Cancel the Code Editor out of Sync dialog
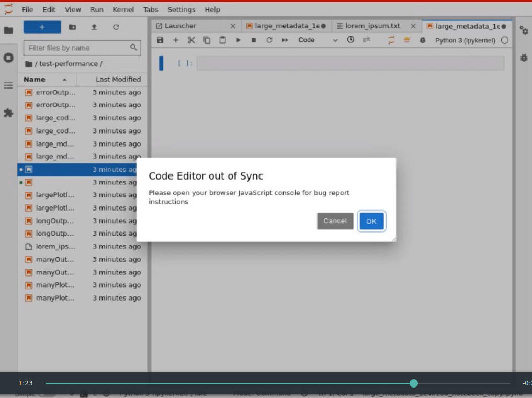The width and height of the screenshot is (532, 398). [x=335, y=221]
